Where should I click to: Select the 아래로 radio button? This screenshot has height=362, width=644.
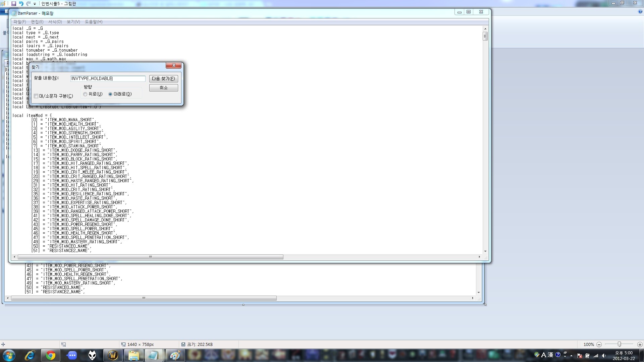pyautogui.click(x=111, y=94)
